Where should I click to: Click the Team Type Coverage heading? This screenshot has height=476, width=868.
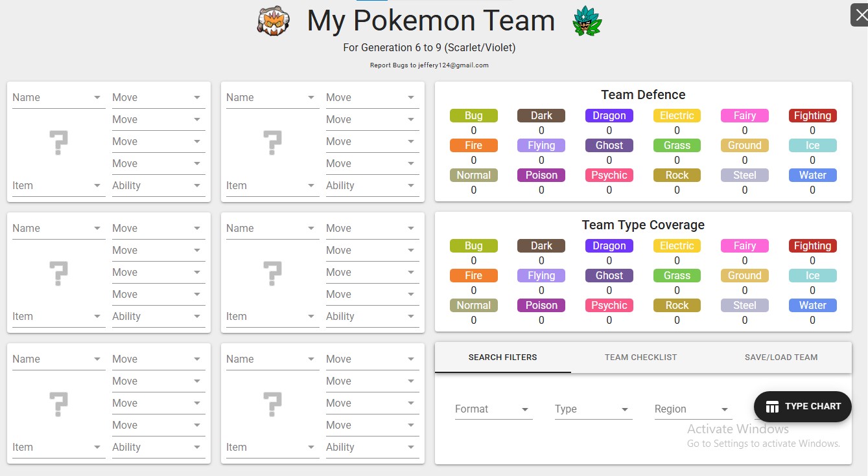point(643,225)
